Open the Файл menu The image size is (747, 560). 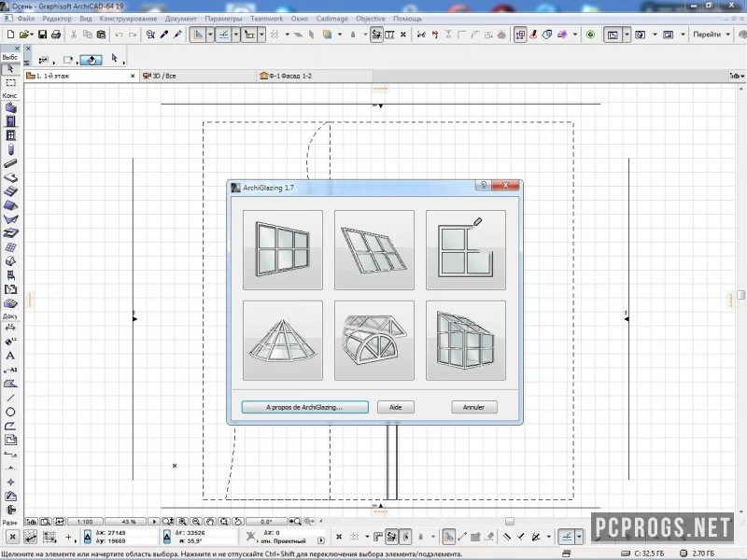26,19
